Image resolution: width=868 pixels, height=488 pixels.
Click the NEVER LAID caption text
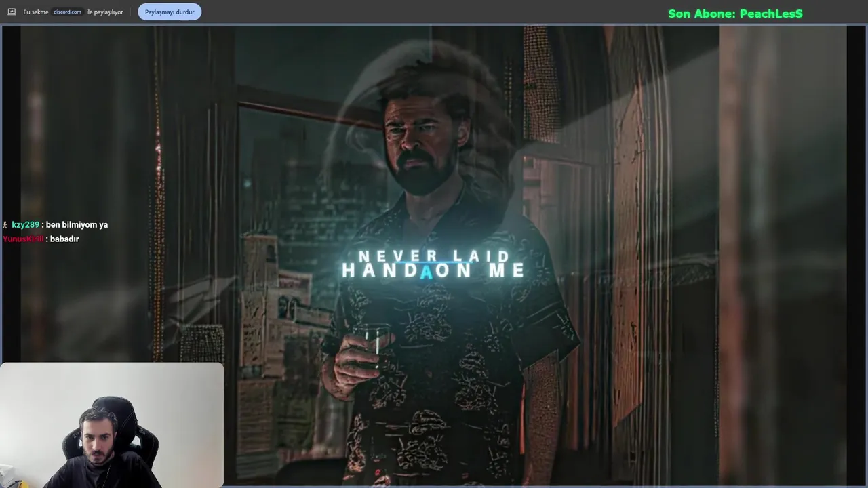click(x=434, y=256)
